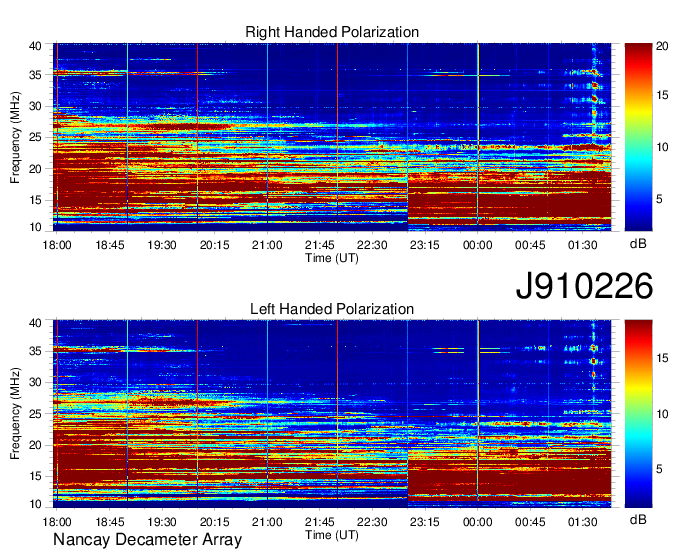Click the "Right Handed Polarization" plot title
680x552 pixels.
pyautogui.click(x=332, y=32)
